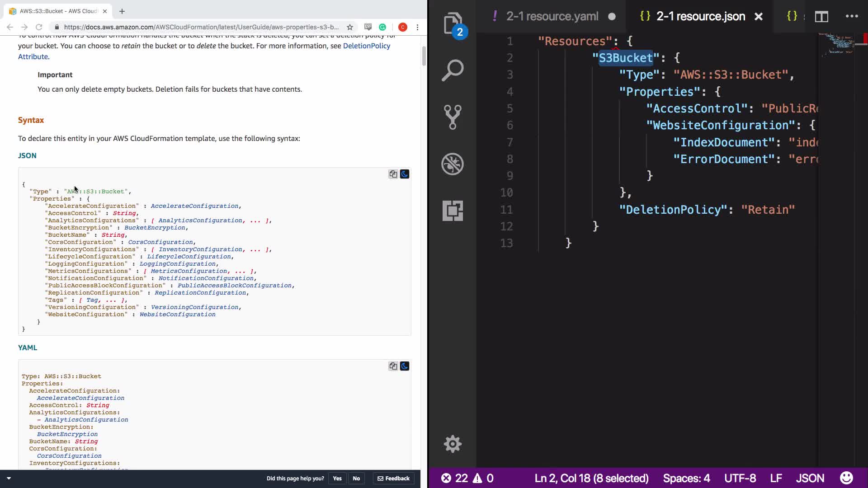The height and width of the screenshot is (488, 868).
Task: Open the Explorer files icon in activity bar
Action: [452, 24]
